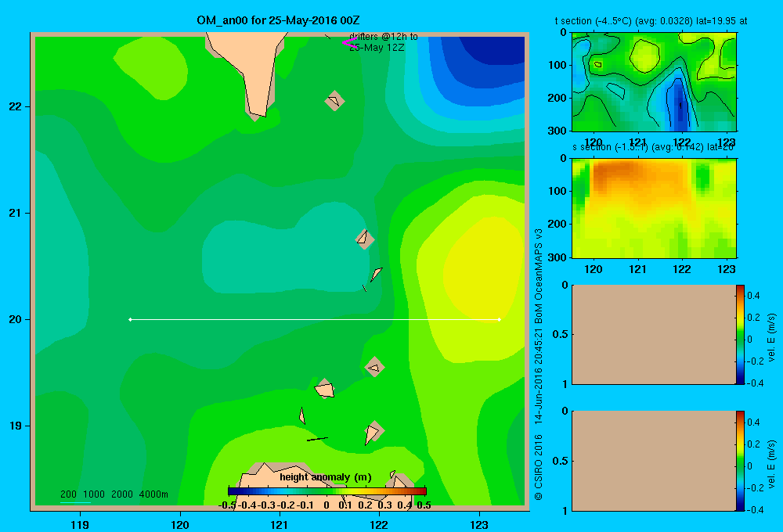Screen dimensions: 783x532
Task: Open the s section salinity plot
Action: (x=654, y=208)
